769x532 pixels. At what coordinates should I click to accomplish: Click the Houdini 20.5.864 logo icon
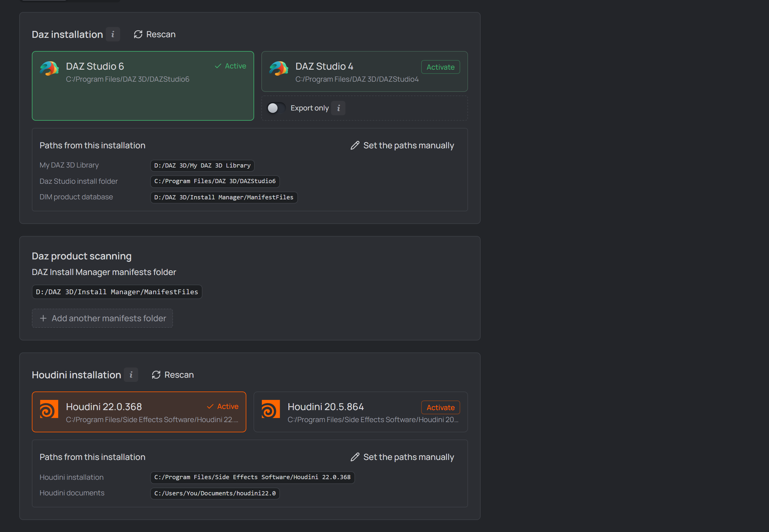pyautogui.click(x=271, y=409)
